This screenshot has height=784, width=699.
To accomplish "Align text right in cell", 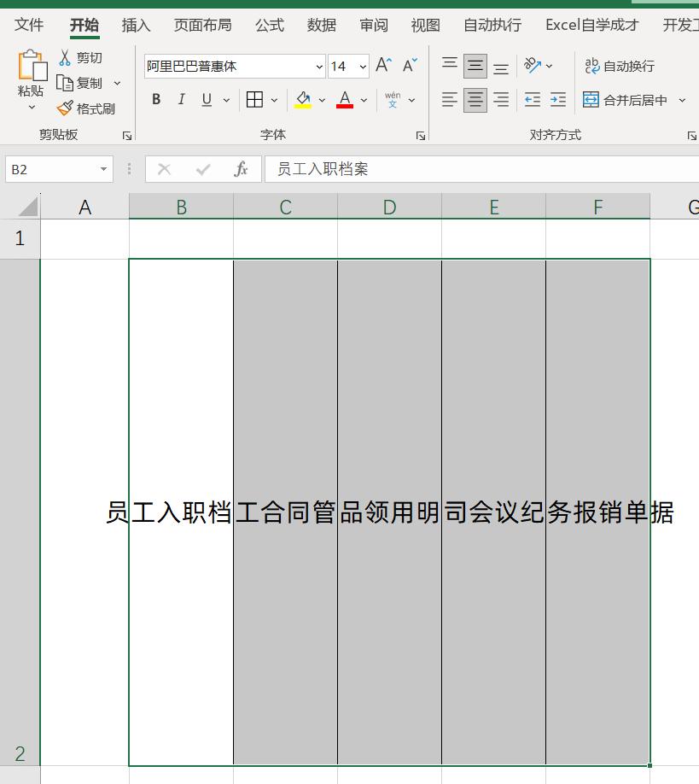I will [x=501, y=100].
